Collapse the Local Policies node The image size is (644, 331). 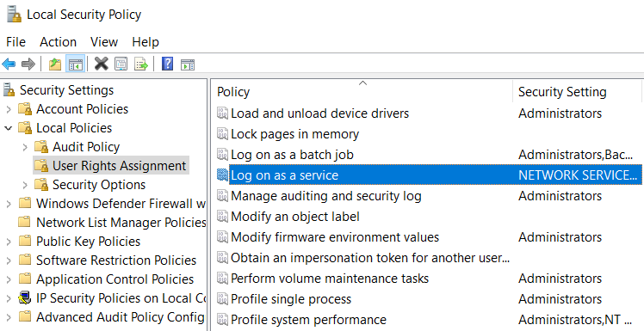tap(9, 128)
